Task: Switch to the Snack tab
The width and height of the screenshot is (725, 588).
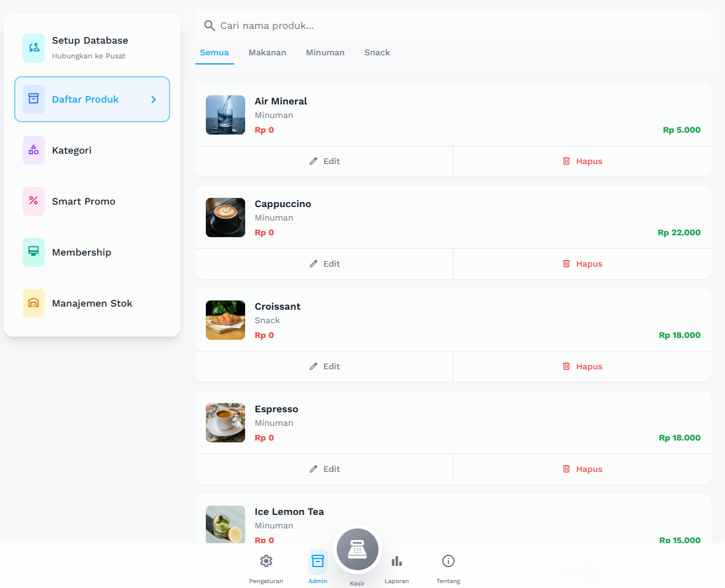Action: pos(377,53)
